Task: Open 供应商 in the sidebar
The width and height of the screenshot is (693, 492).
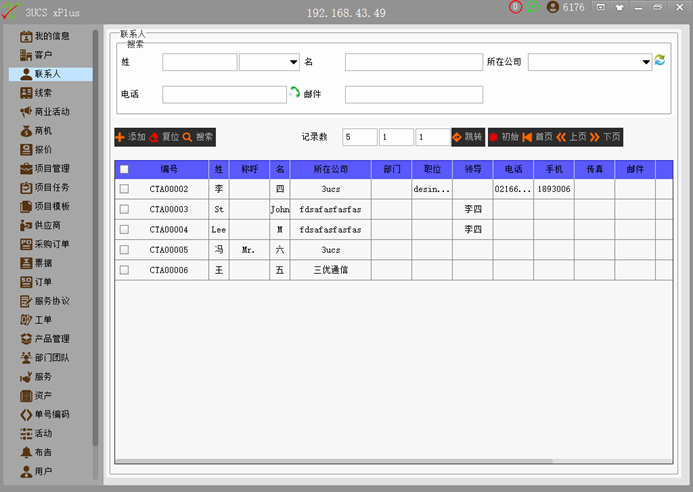Action: pyautogui.click(x=40, y=225)
